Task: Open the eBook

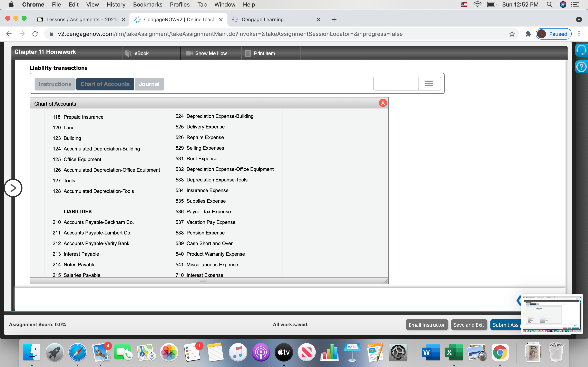Action: point(141,53)
